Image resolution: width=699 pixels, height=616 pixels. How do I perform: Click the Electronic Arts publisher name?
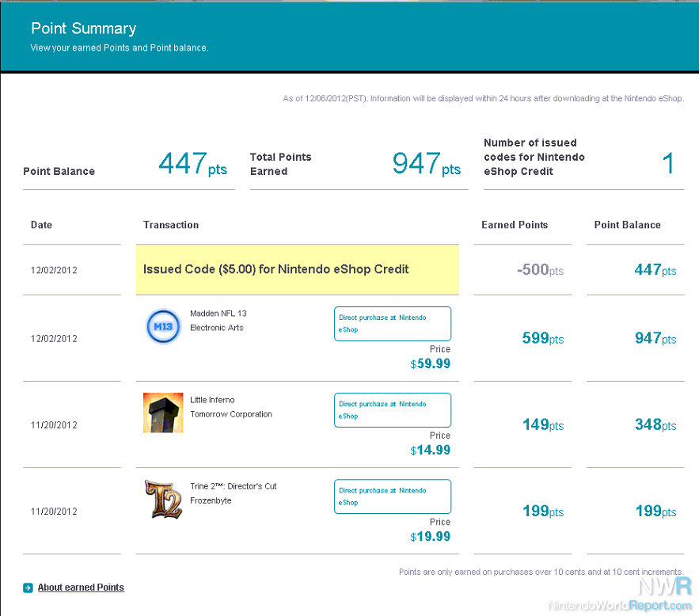point(217,328)
